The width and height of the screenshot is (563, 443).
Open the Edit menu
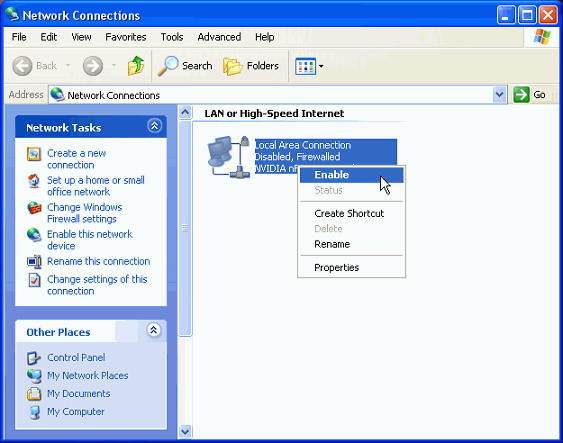coord(48,37)
